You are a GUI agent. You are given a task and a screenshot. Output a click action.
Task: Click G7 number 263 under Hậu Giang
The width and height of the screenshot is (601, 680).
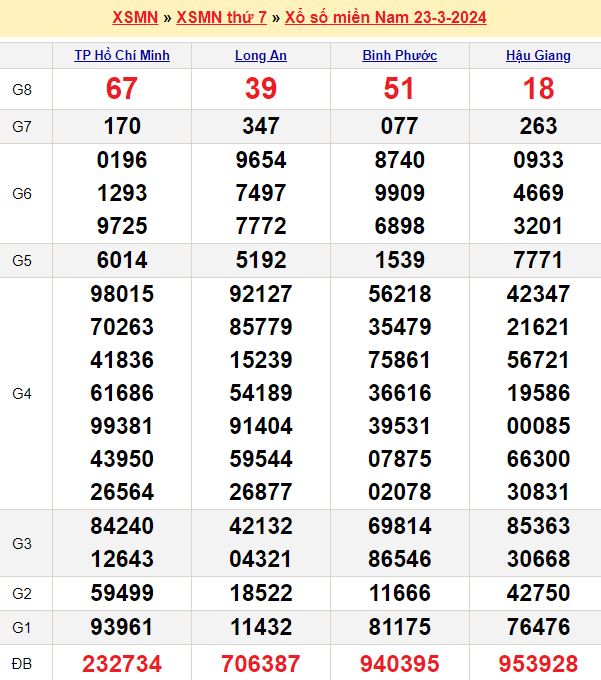[538, 126]
